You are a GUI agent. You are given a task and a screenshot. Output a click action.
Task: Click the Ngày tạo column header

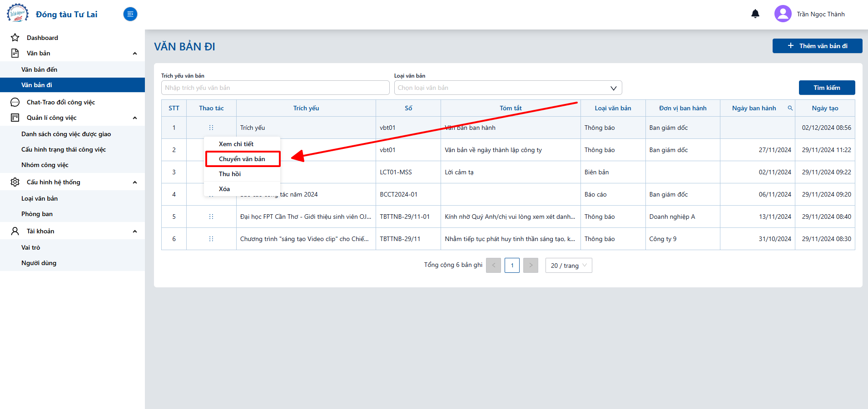click(825, 108)
